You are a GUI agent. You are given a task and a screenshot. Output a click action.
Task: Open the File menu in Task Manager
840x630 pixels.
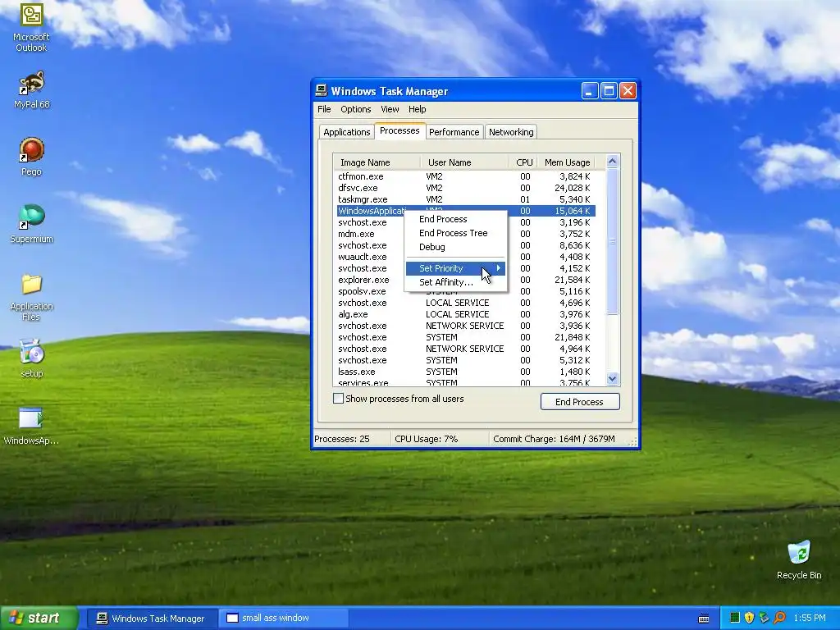coord(324,109)
